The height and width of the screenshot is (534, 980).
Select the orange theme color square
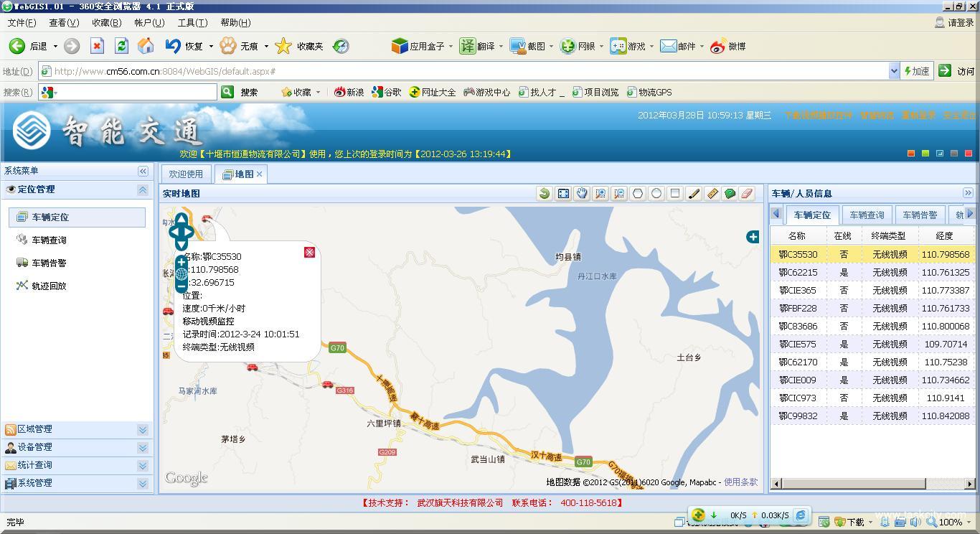click(911, 153)
